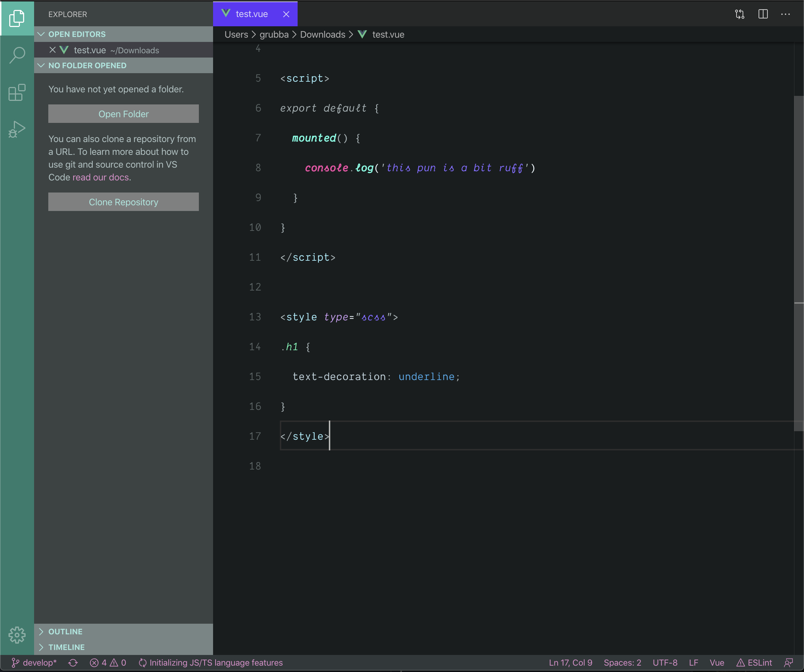
Task: Select the test.vue editor tab
Action: tap(251, 14)
